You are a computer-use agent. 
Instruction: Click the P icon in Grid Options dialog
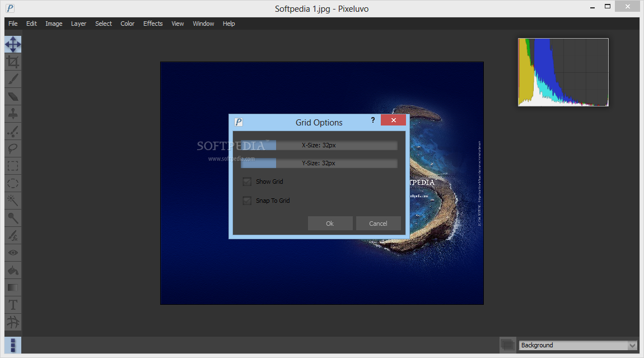[239, 122]
